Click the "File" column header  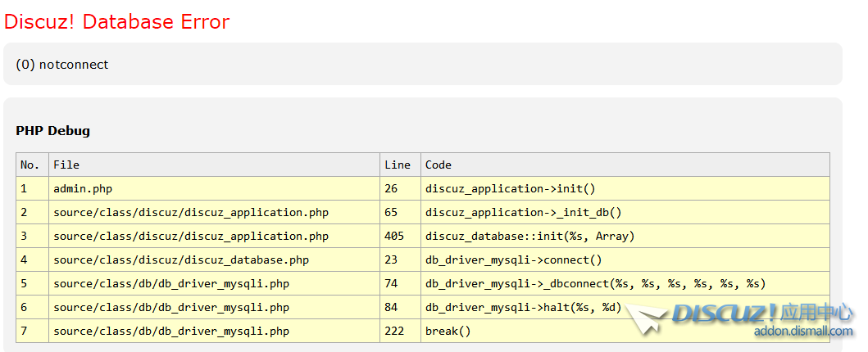click(66, 165)
